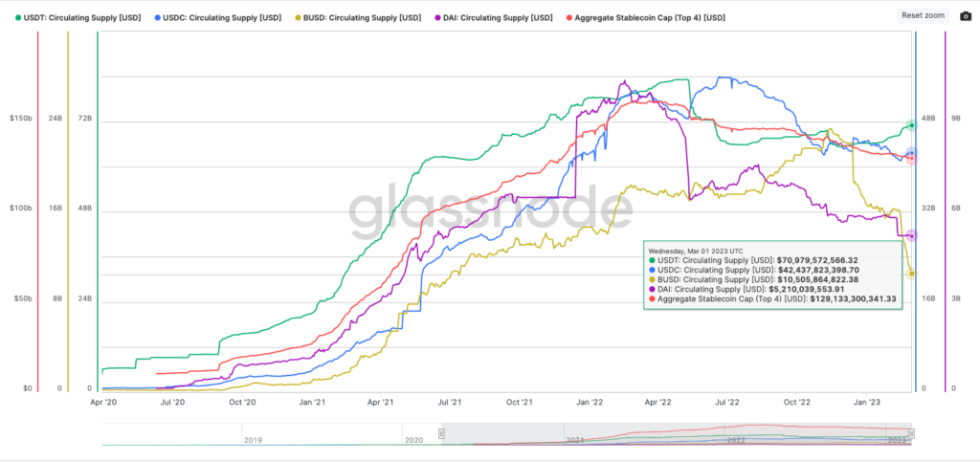Image resolution: width=980 pixels, height=462 pixels.
Task: Click the left handle of range navigator
Action: 441,433
